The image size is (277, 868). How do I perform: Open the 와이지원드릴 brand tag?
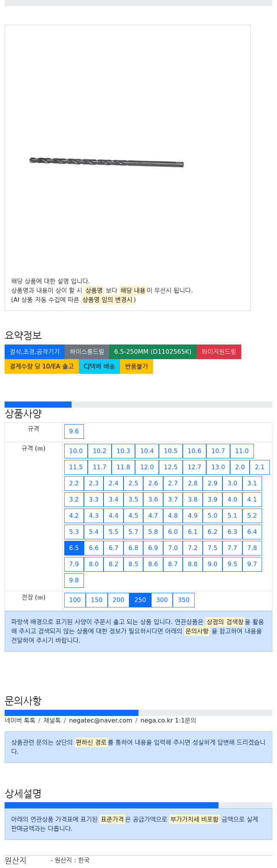[219, 351]
